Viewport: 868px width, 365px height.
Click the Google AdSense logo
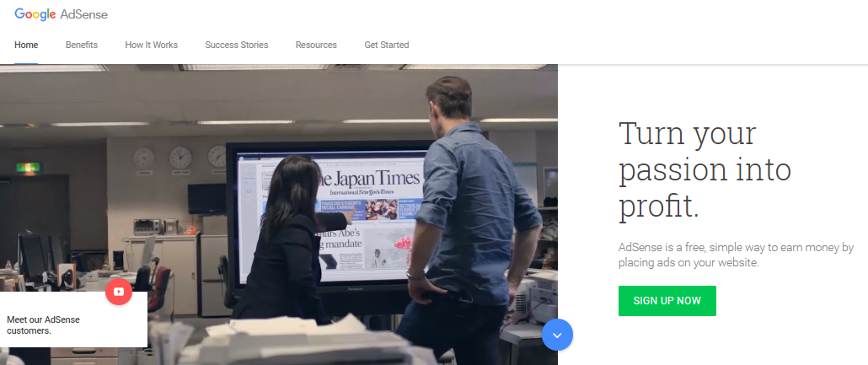(x=61, y=14)
